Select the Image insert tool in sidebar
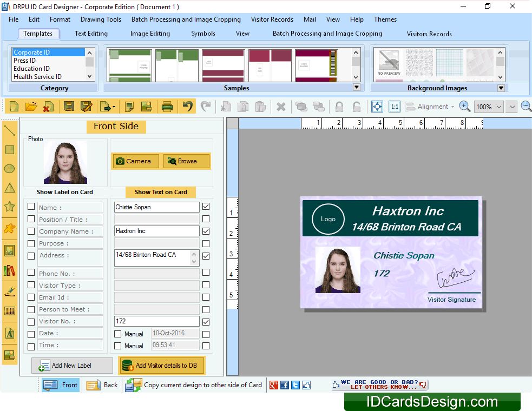The width and height of the screenshot is (532, 411). click(x=10, y=251)
